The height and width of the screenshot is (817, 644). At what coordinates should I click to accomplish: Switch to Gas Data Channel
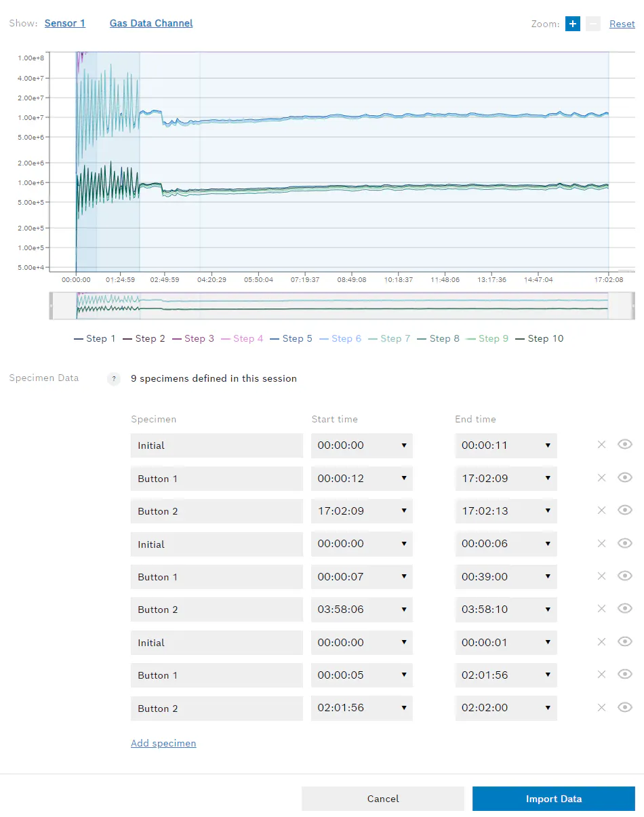[x=151, y=23]
